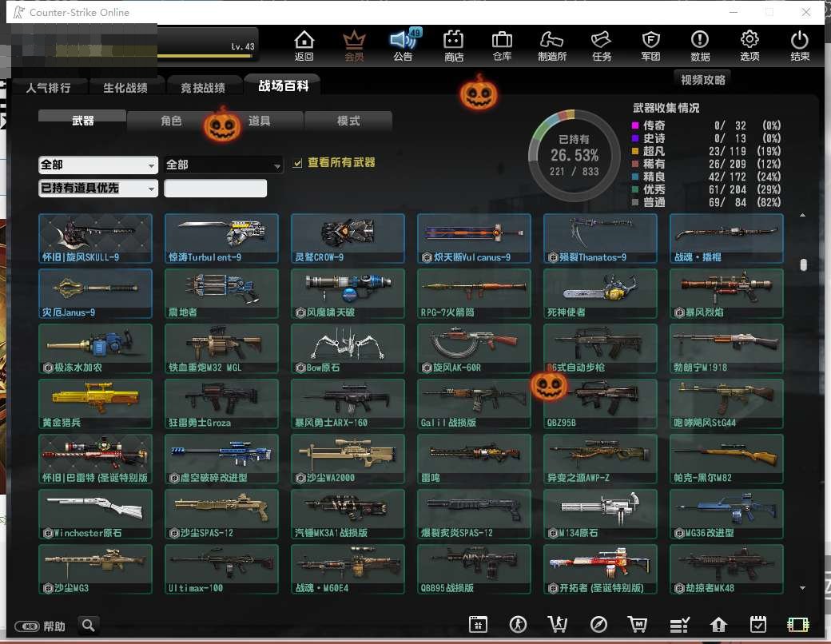The height and width of the screenshot is (644, 831).
Task: Open the 制造所 crafting workshop icon
Action: pyautogui.click(x=551, y=46)
